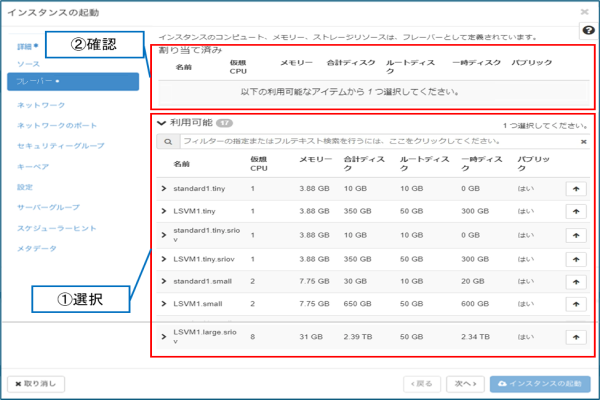Collapse the 利用可能 section

(x=162, y=123)
